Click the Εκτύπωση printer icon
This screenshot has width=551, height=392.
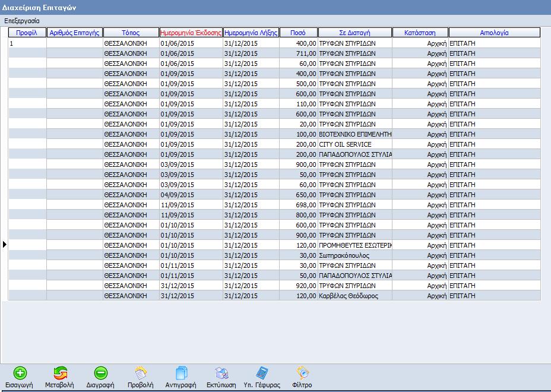coord(221,373)
